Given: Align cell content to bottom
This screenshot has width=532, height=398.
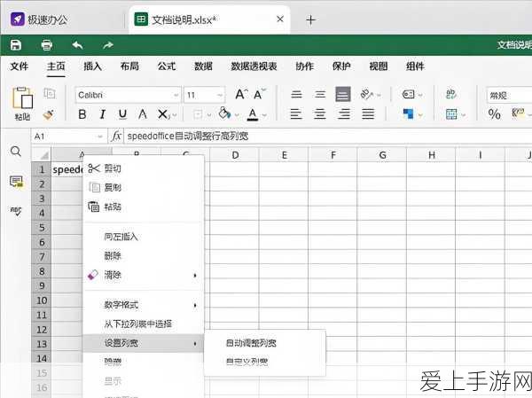Looking at the screenshot, I should 343,94.
